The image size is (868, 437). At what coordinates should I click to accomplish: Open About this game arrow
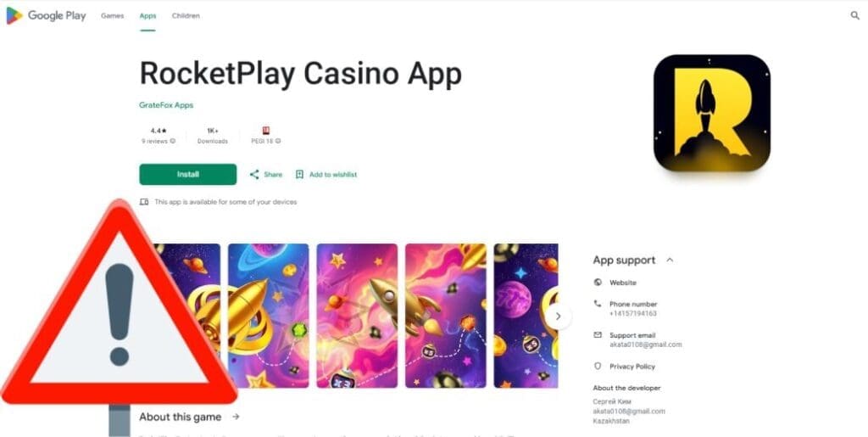[x=236, y=417]
